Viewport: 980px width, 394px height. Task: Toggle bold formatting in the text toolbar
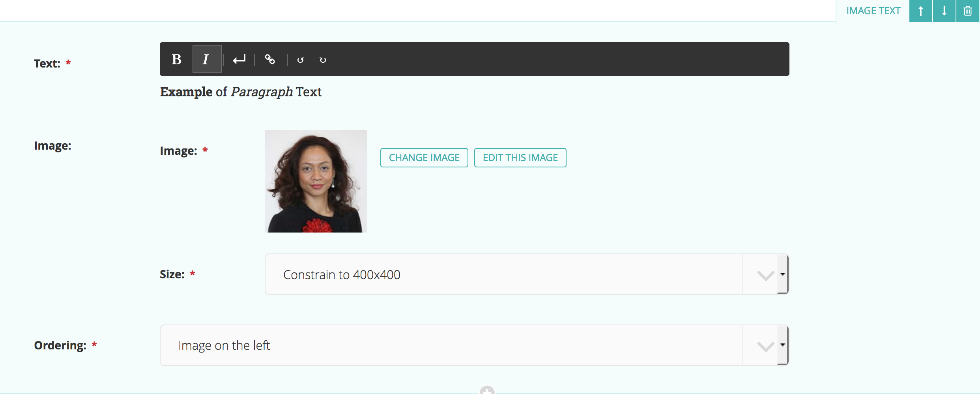point(176,59)
